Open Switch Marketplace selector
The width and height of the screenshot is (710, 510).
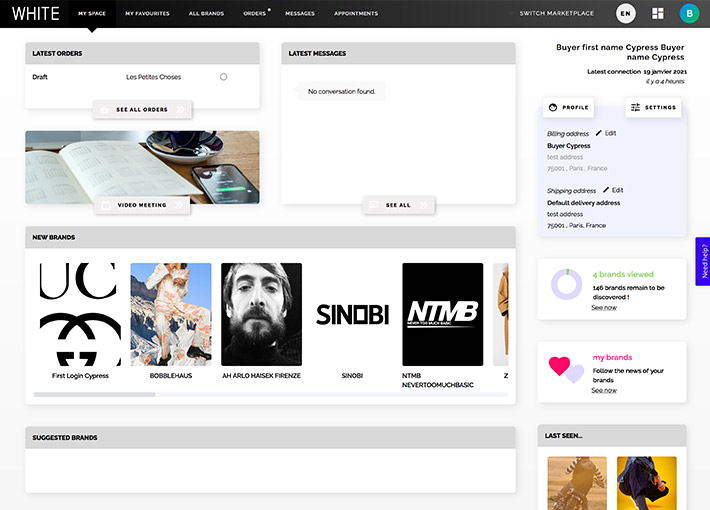(556, 14)
